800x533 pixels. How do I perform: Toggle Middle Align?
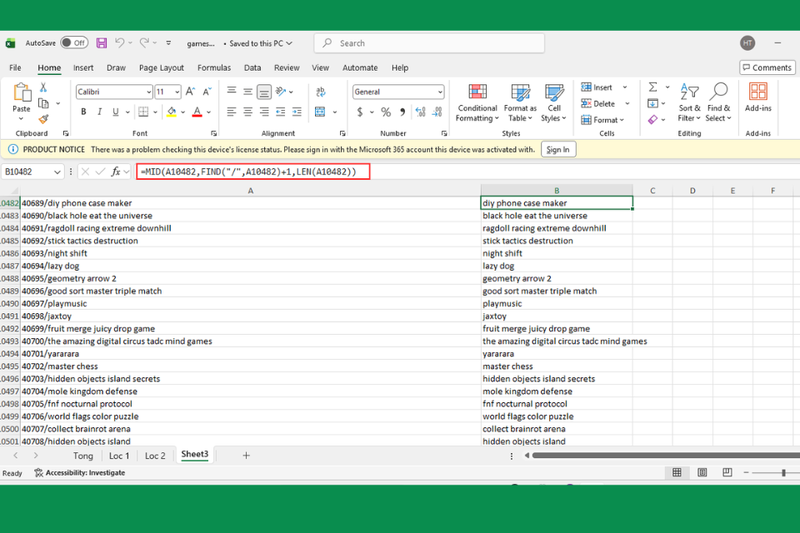(x=247, y=92)
